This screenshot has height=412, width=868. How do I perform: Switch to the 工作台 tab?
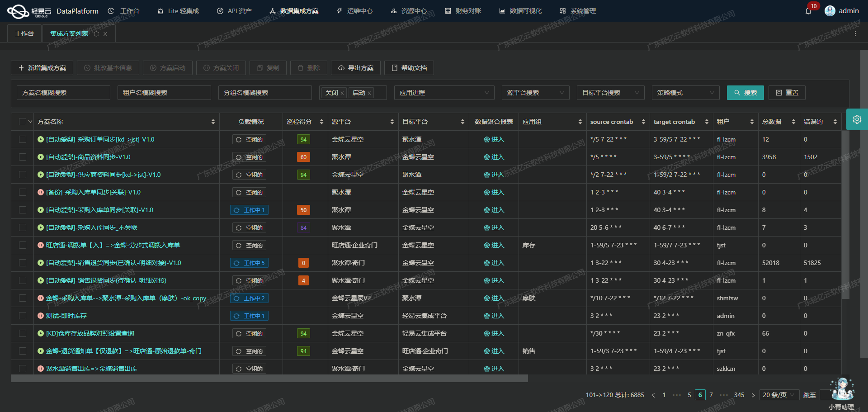coord(24,33)
